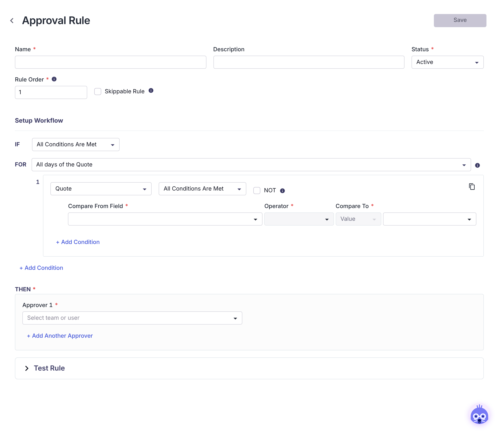Click the Skippable Rule info icon

click(x=151, y=91)
